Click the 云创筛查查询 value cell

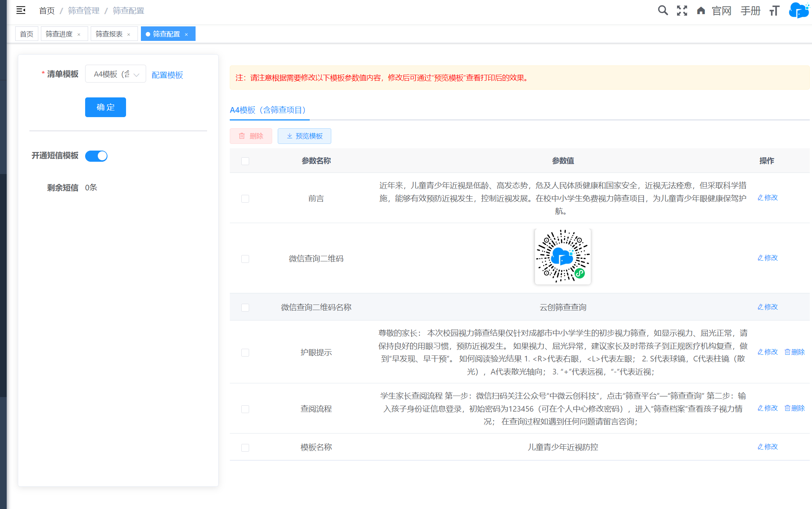click(x=563, y=307)
